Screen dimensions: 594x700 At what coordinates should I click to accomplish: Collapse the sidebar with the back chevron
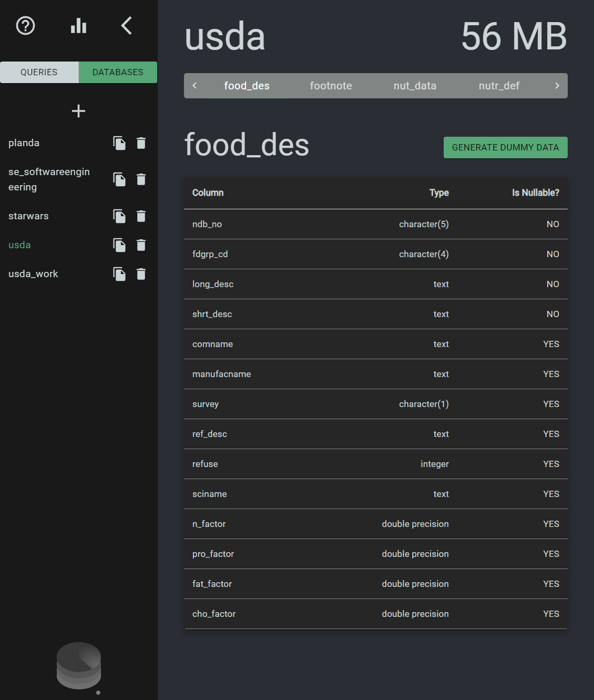click(127, 25)
